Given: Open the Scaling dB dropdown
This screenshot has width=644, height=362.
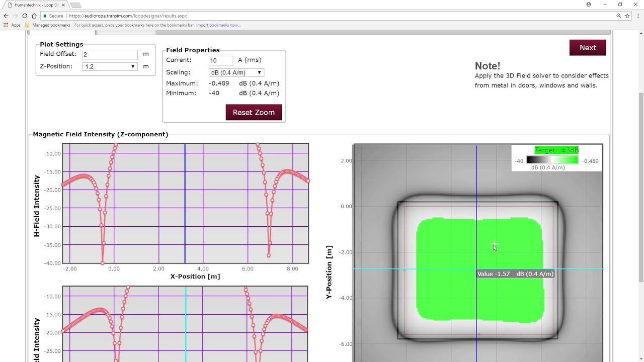Looking at the screenshot, I should (236, 72).
